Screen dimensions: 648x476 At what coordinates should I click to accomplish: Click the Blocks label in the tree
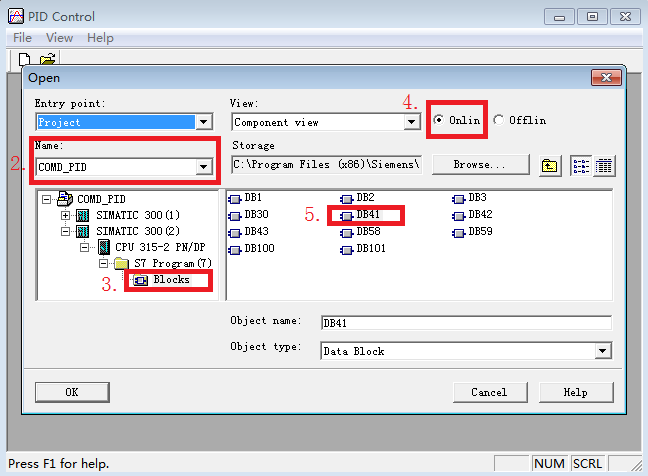172,280
